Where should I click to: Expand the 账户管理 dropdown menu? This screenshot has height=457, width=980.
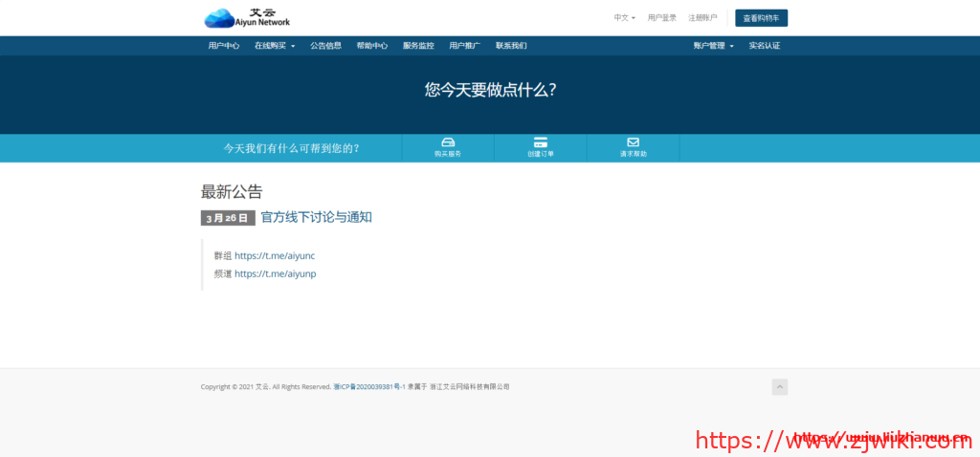713,46
